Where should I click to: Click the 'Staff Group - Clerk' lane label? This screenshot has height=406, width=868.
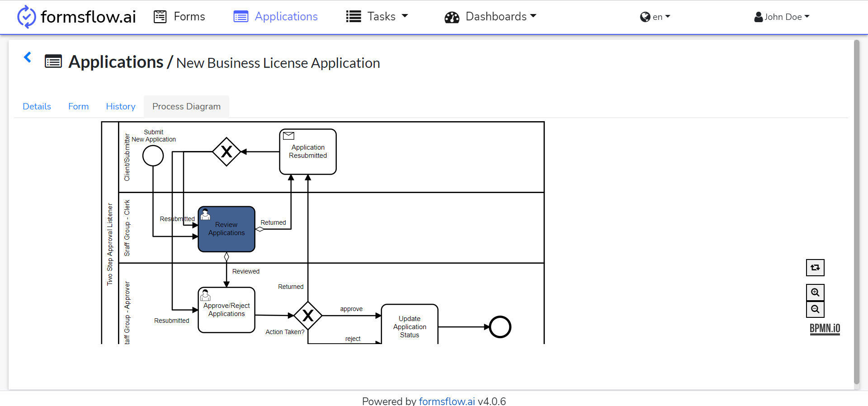(x=127, y=228)
